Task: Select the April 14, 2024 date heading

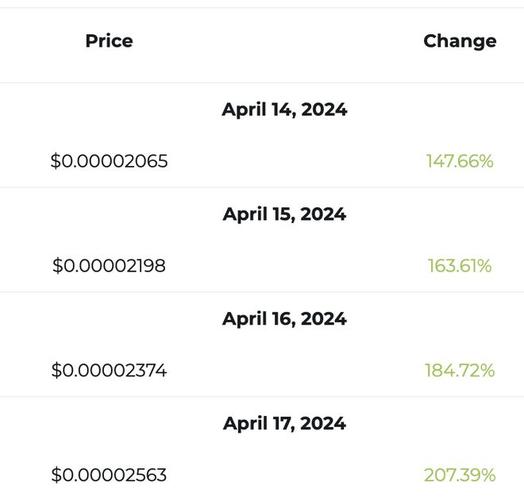Action: 284,110
